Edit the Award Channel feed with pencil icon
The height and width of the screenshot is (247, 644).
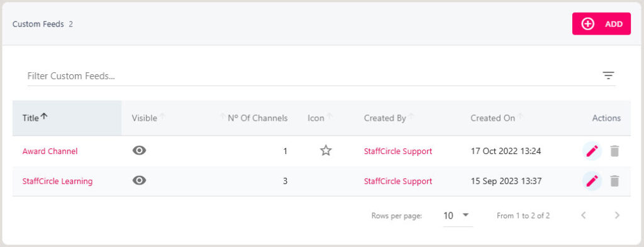point(592,151)
